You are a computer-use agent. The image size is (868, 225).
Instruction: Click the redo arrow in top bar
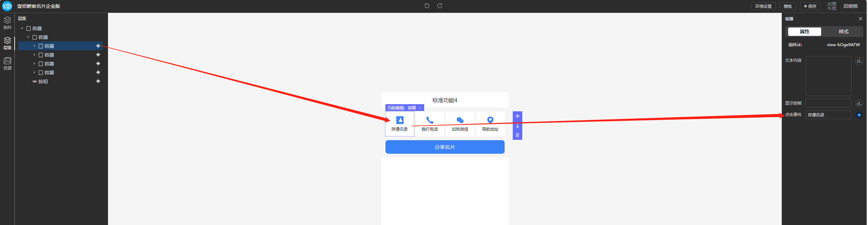pyautogui.click(x=440, y=6)
